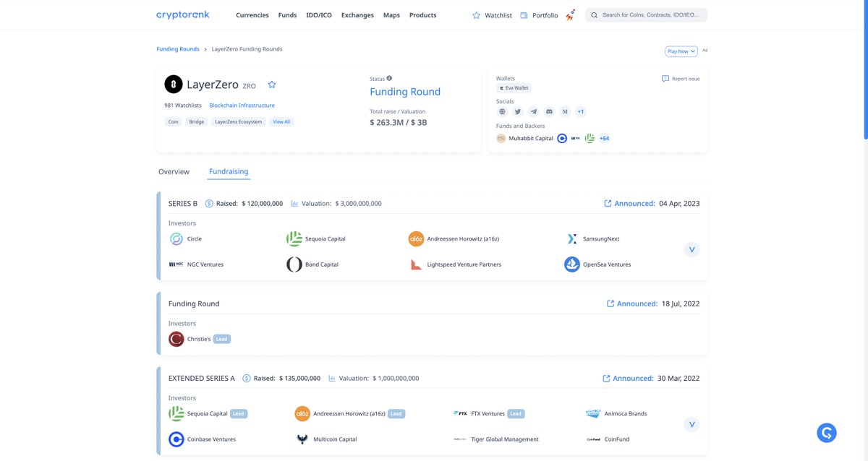The height and width of the screenshot is (461, 868).
Task: Click the Christie's logo icon
Action: point(176,339)
